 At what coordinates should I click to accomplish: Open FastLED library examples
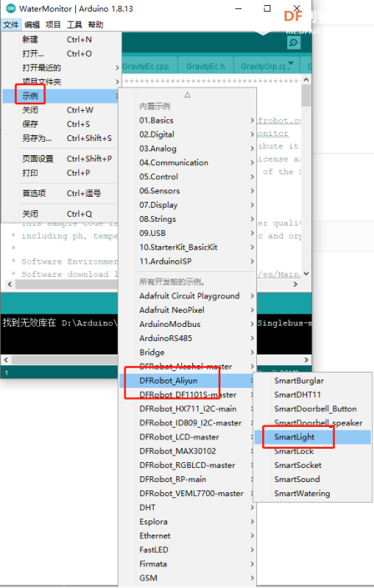[x=188, y=550]
